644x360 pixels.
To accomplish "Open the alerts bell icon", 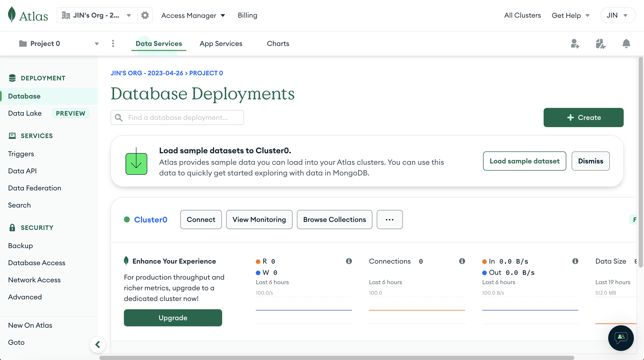I will click(626, 44).
